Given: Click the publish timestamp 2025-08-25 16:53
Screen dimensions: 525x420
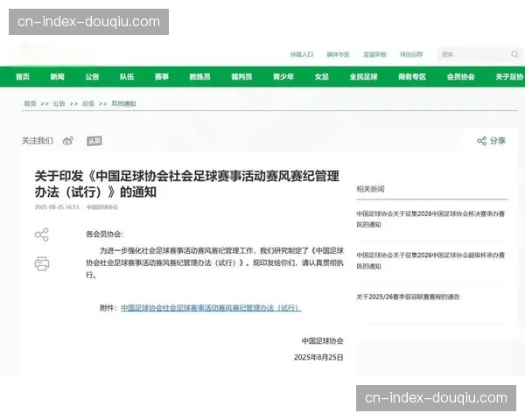Looking at the screenshot, I should 57,207.
